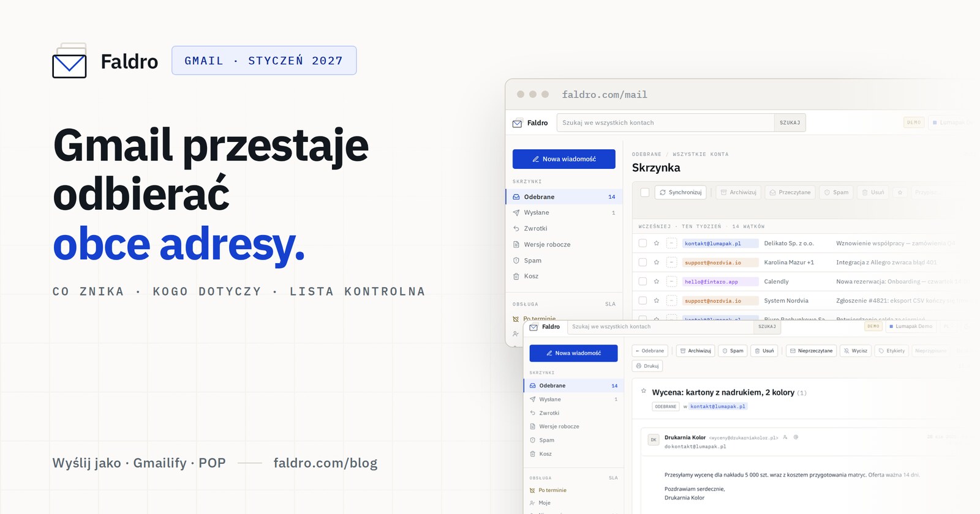Star the Karolina Mazur +1 thread
980x514 pixels.
(x=657, y=263)
